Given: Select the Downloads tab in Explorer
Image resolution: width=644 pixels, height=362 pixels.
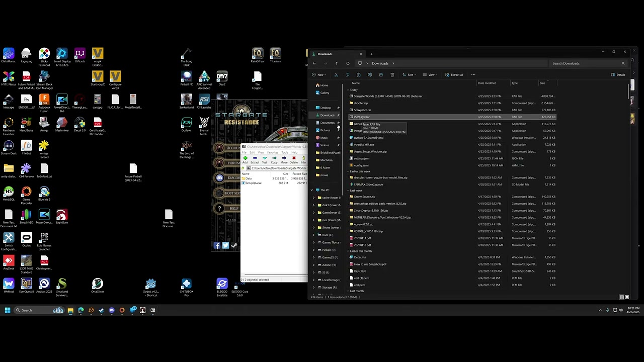Looking at the screenshot, I should 336,54.
